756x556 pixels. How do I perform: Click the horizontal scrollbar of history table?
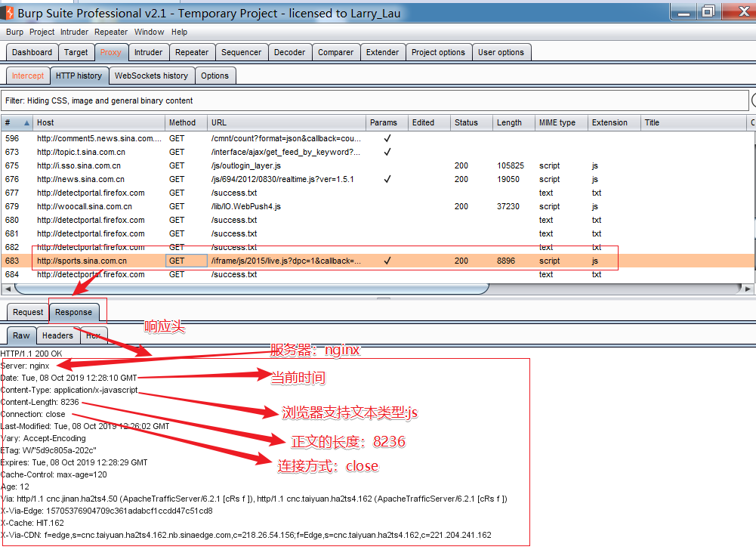click(x=251, y=289)
